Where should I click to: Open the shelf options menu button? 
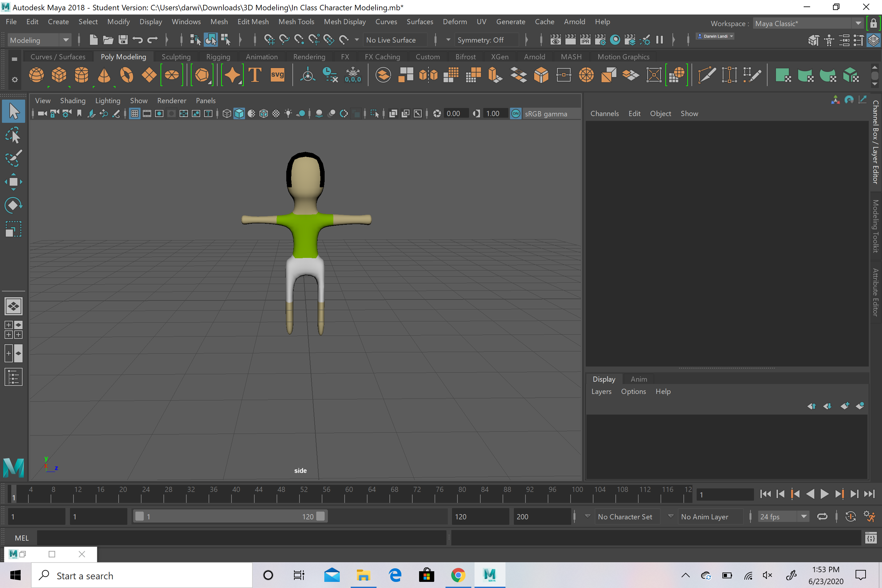click(x=14, y=80)
